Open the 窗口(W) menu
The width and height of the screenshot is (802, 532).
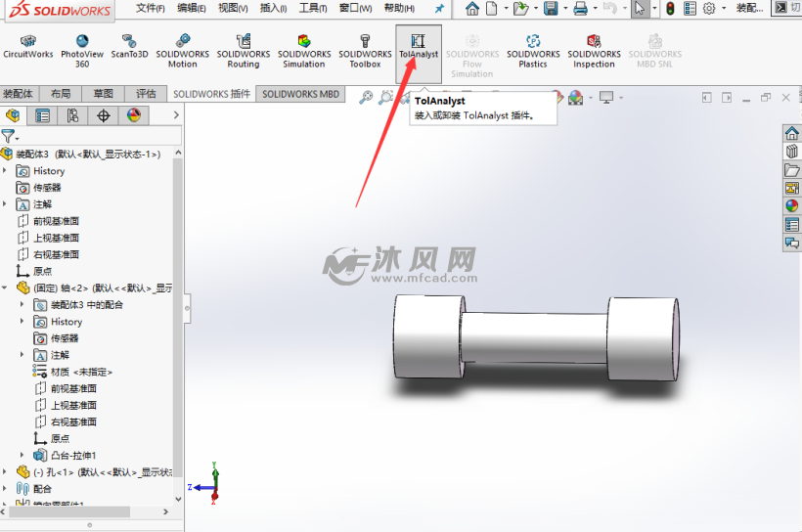tap(355, 8)
